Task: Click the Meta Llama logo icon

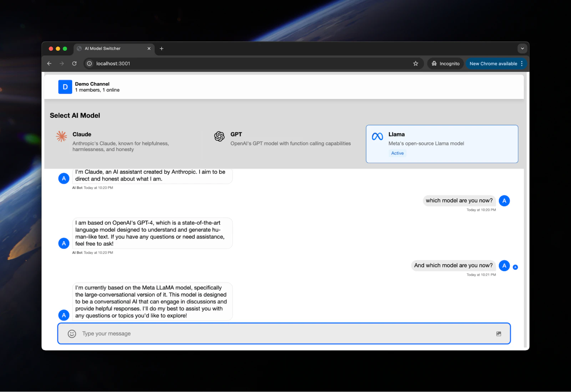Action: [x=377, y=136]
